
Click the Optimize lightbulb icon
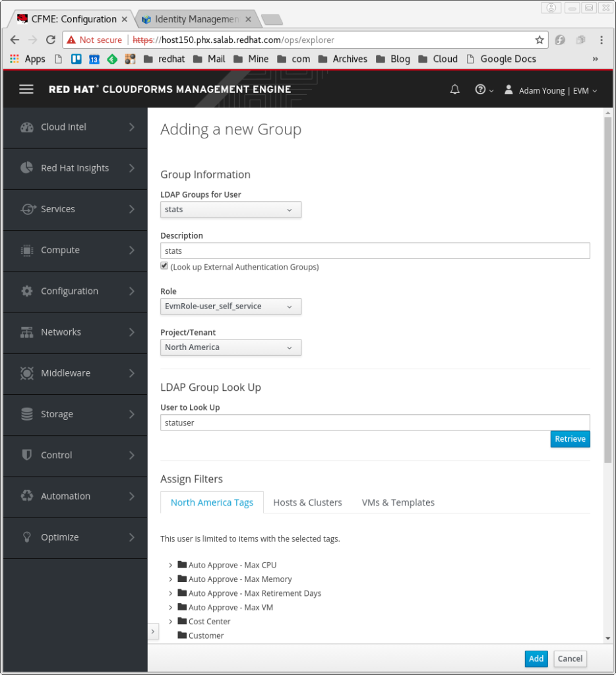coord(26,537)
